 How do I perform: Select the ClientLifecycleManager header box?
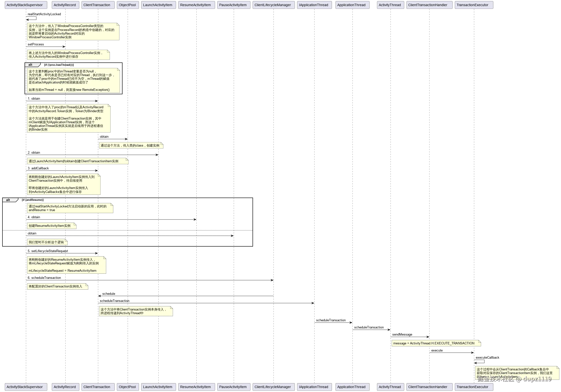273,5
